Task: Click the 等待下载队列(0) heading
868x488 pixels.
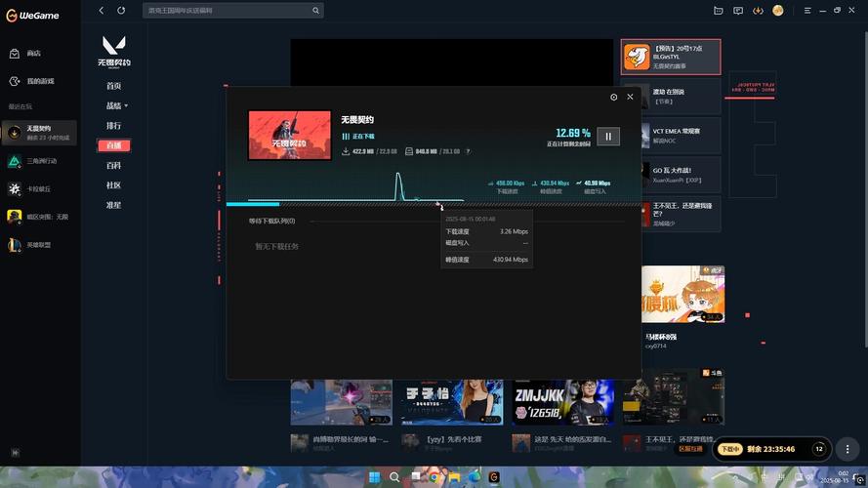Action: pos(271,221)
